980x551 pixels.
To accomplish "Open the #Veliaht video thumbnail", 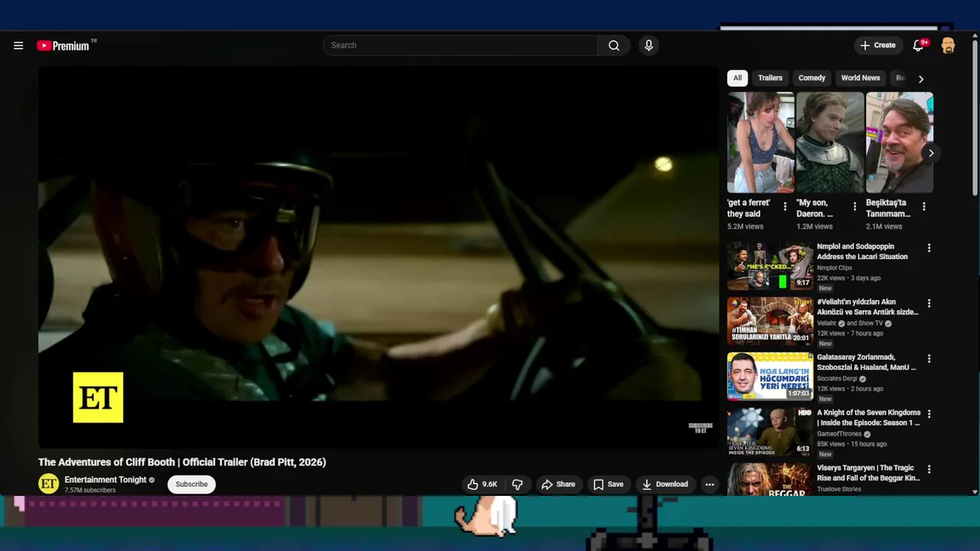I will pos(770,321).
